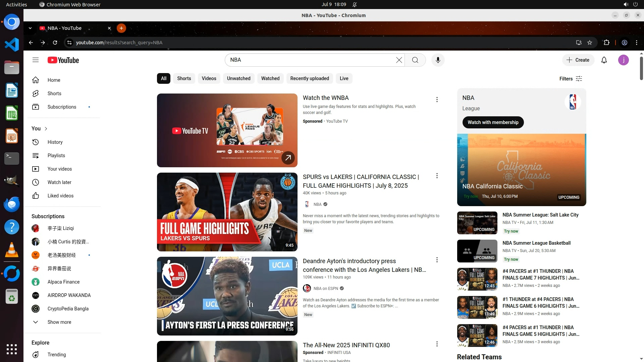Screen dimensions: 644x362
Task: Open Watch later in sidebar
Action: coord(59,182)
